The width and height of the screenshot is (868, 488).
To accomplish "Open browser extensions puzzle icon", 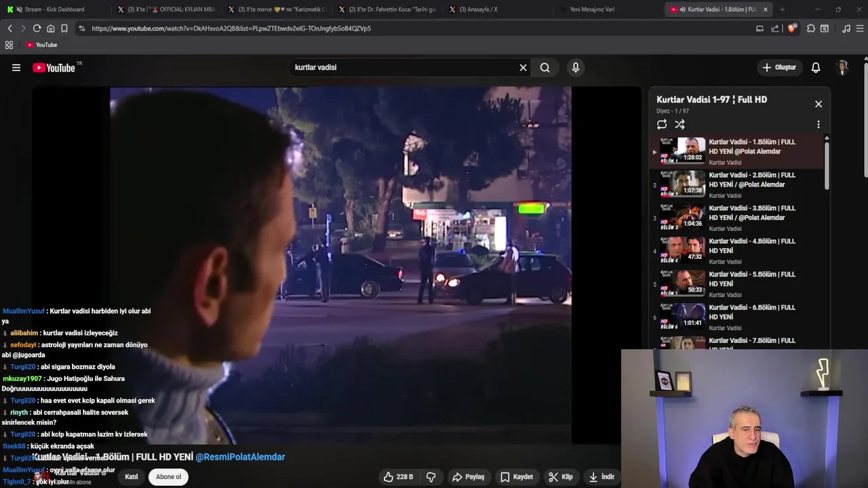I will (x=811, y=28).
